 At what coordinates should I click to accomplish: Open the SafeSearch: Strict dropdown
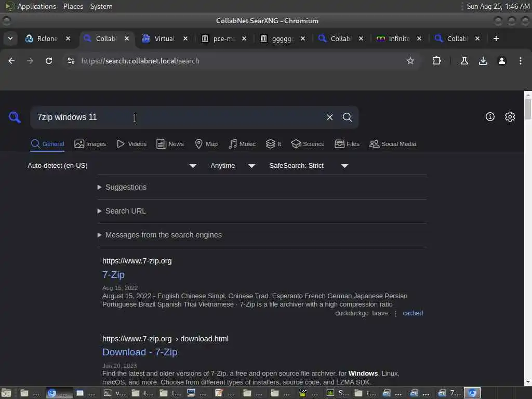click(309, 166)
